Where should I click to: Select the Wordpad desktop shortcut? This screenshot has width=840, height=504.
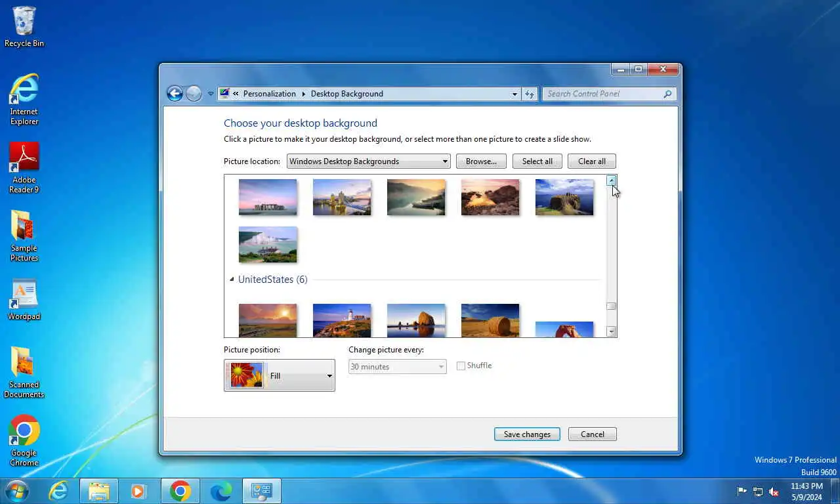coord(24,300)
